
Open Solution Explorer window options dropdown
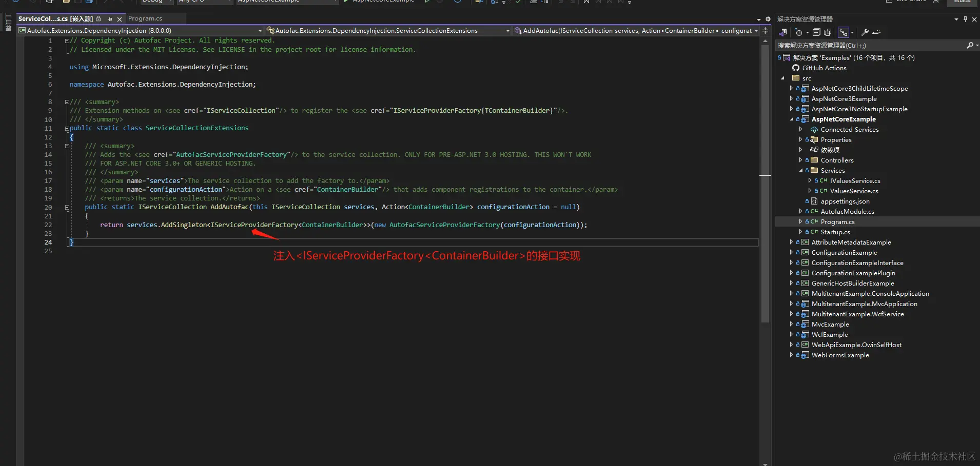(x=956, y=19)
